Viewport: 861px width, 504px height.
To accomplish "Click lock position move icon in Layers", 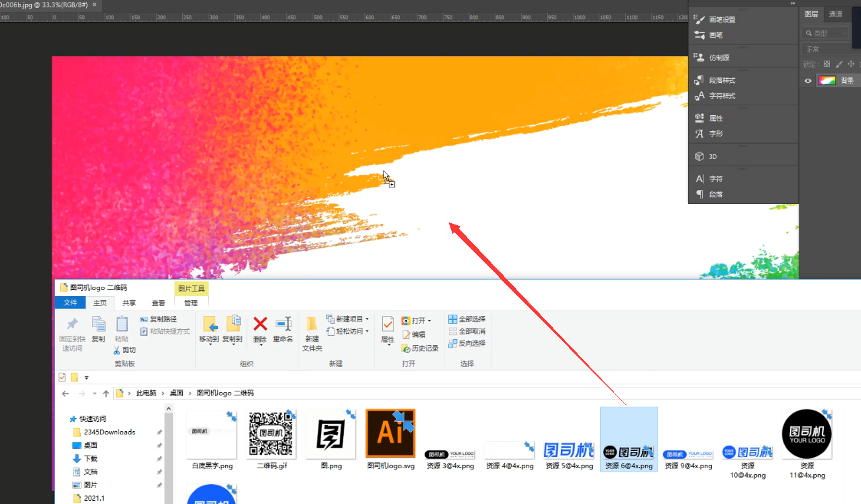I will click(851, 64).
